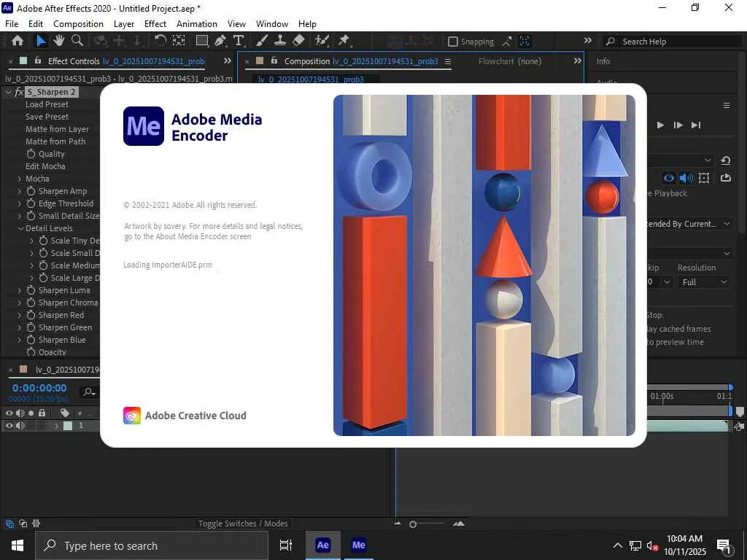Expand hidden tools with toolbar double chevron
This screenshot has width=747, height=560.
coord(588,41)
